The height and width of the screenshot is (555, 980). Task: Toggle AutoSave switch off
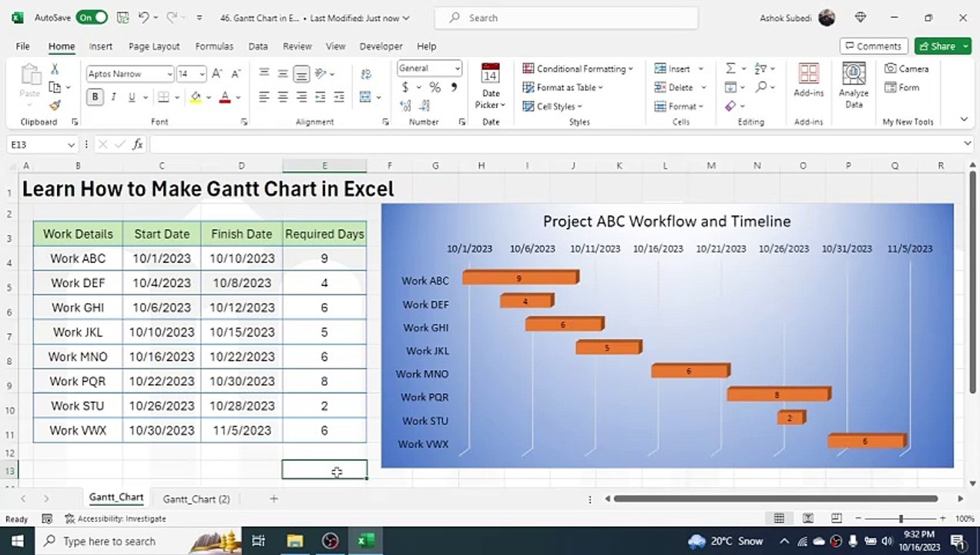pyautogui.click(x=92, y=17)
